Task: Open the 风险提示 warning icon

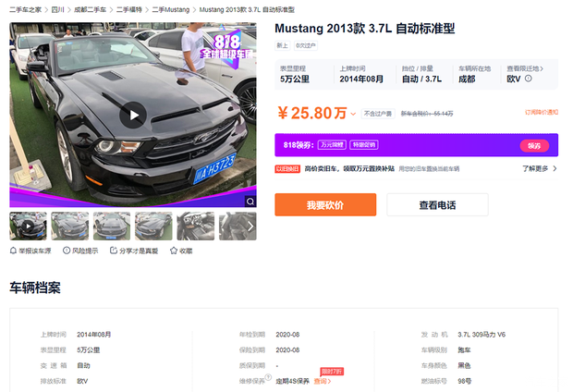Action: pyautogui.click(x=67, y=251)
